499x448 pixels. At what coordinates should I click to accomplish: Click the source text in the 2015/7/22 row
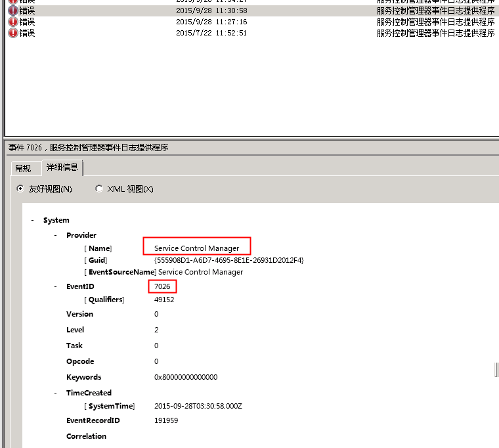coord(435,33)
